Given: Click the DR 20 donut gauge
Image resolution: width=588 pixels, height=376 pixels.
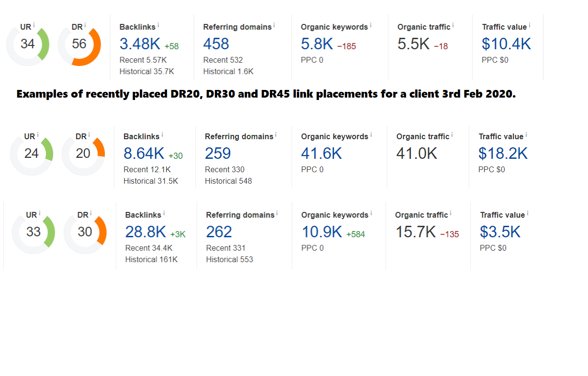Looking at the screenshot, I should (83, 154).
